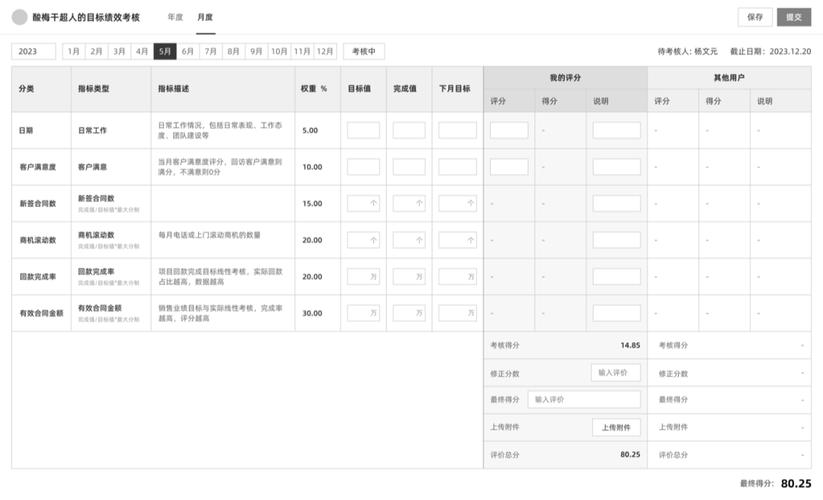Click 说明 field in 商机滚动数 row

(617, 240)
